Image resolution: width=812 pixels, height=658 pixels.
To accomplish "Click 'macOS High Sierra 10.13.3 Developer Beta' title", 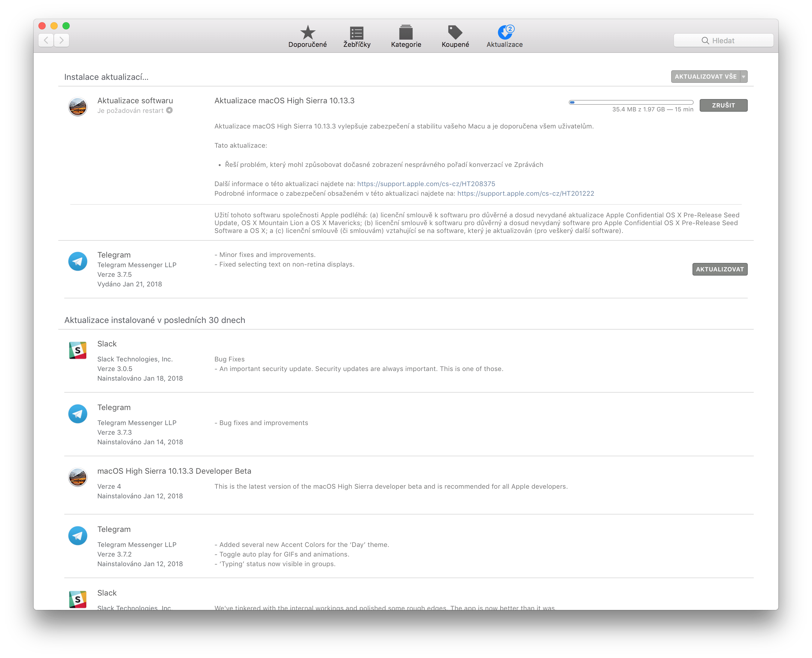I will 174,471.
